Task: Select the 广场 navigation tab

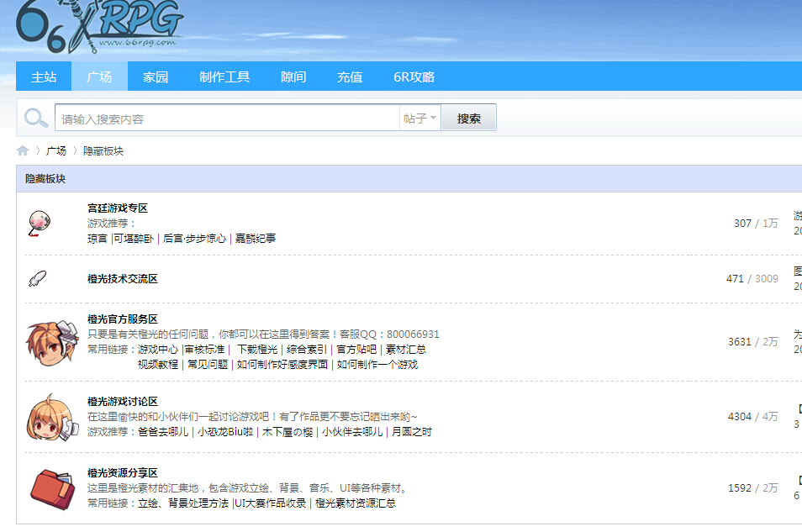Action: click(99, 76)
